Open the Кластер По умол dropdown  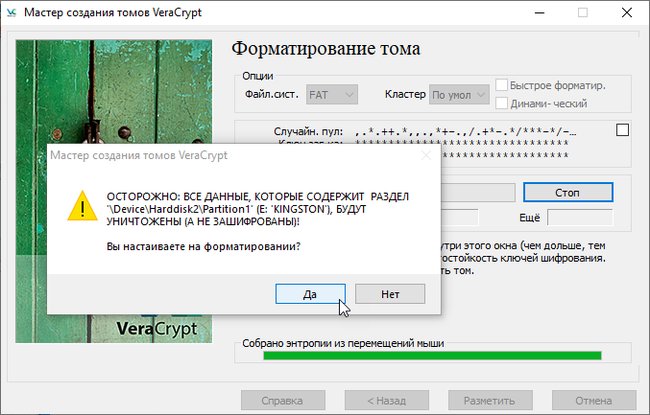(x=459, y=95)
